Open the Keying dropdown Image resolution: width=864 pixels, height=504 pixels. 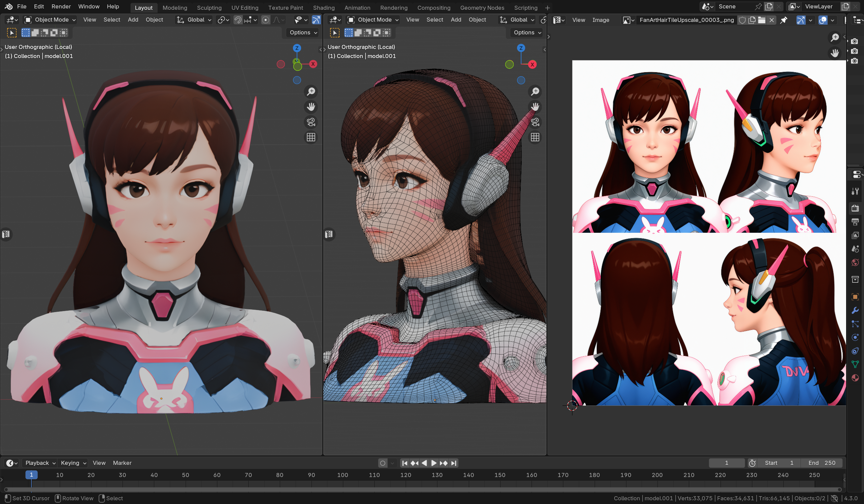point(73,463)
